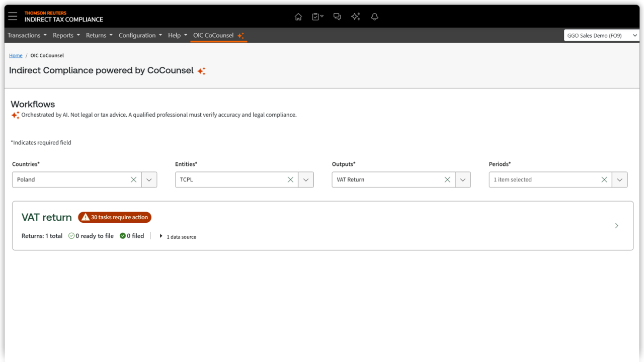Open the hamburger navigation menu
Viewport: 644px width, 362px height.
click(x=13, y=17)
